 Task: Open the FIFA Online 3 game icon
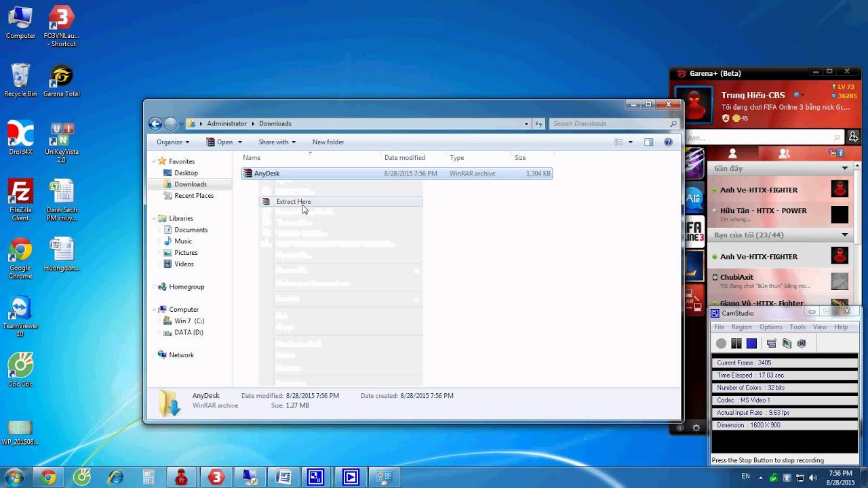(694, 232)
